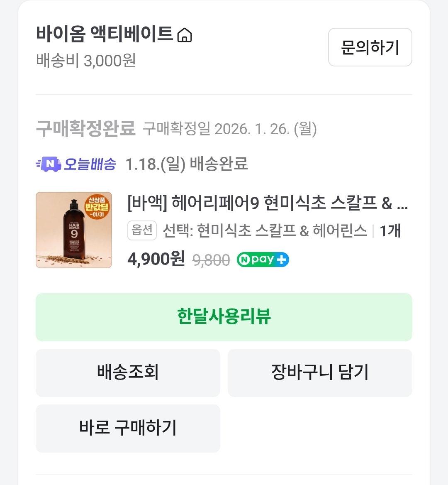Screen dimensions: 448x485
Task: Tap the 구매확정일 2026. 1. 26. date
Action: pos(230,129)
